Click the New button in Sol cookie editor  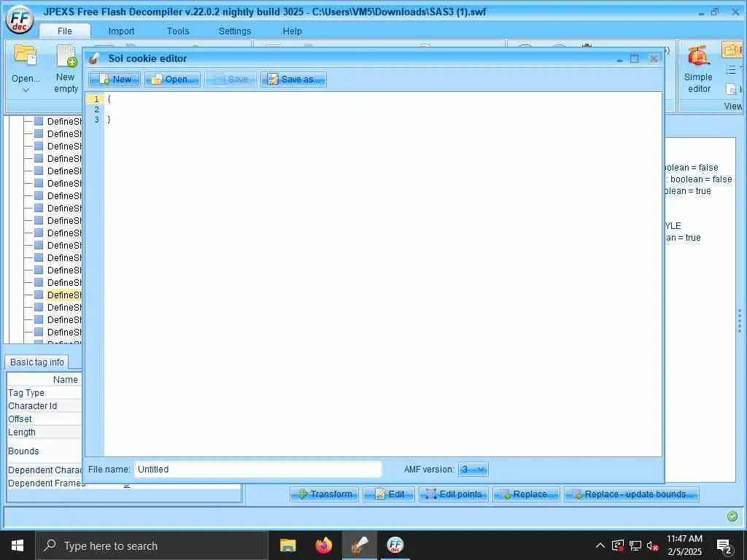[115, 79]
